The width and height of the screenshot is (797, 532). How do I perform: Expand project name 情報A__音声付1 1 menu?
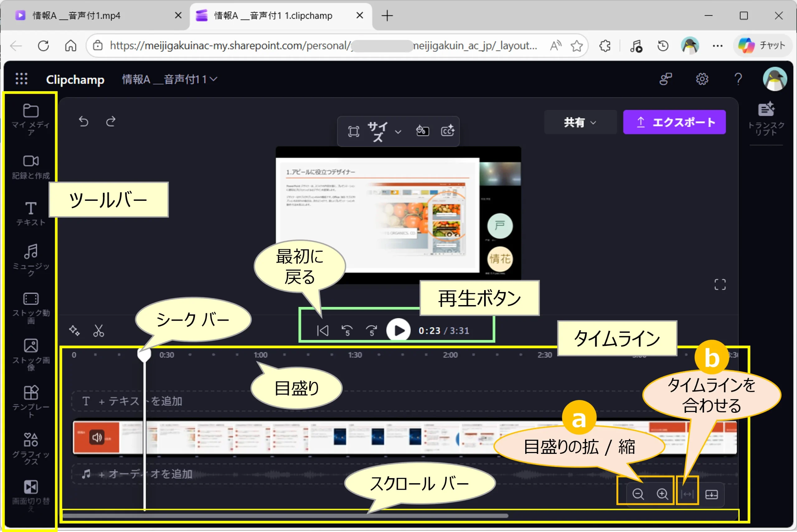169,79
